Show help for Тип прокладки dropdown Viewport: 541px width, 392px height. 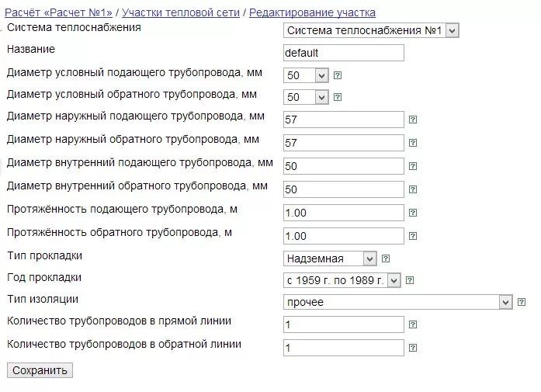[386, 258]
